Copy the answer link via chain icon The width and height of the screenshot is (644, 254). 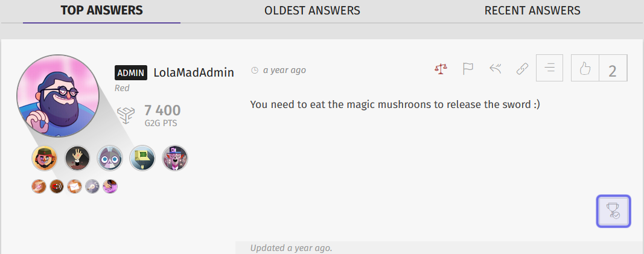pyautogui.click(x=522, y=69)
